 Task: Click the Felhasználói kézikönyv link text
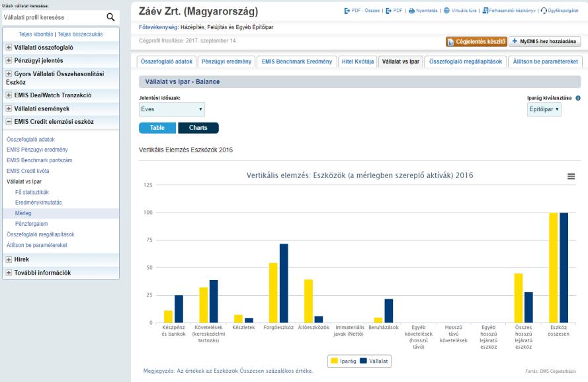coord(512,11)
